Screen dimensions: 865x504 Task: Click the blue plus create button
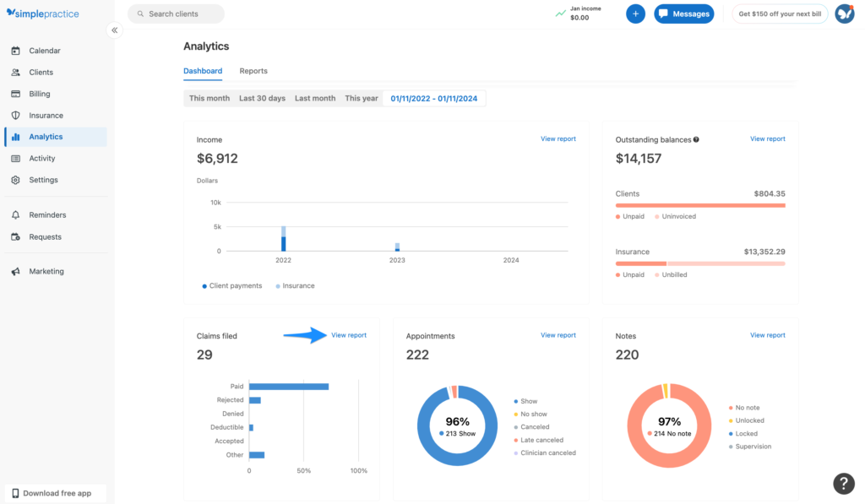pos(635,14)
